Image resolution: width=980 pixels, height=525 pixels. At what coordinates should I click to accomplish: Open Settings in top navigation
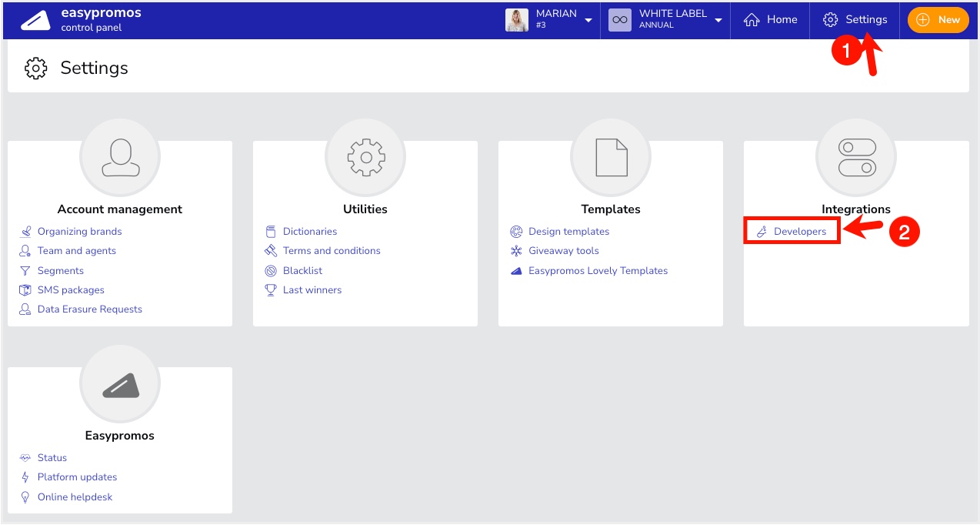coord(855,20)
